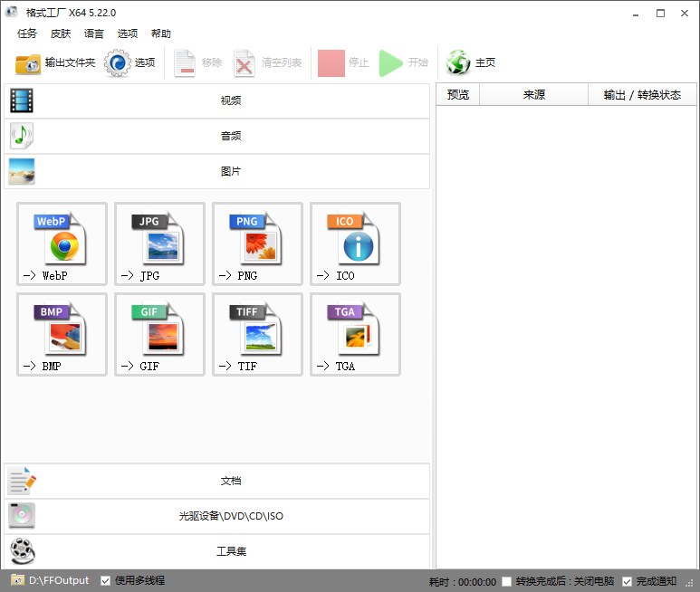Image resolution: width=700 pixels, height=592 pixels.
Task: Click the D:\FFOutput path text
Action: tap(59, 580)
